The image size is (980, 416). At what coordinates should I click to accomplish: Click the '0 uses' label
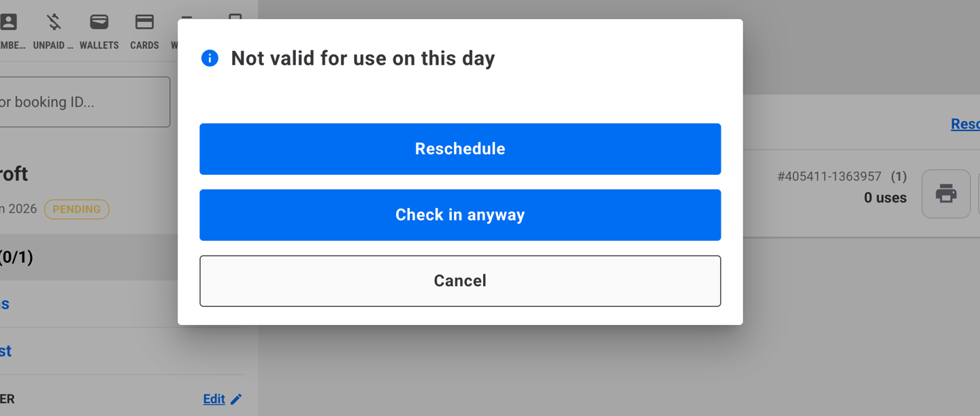[x=885, y=198]
